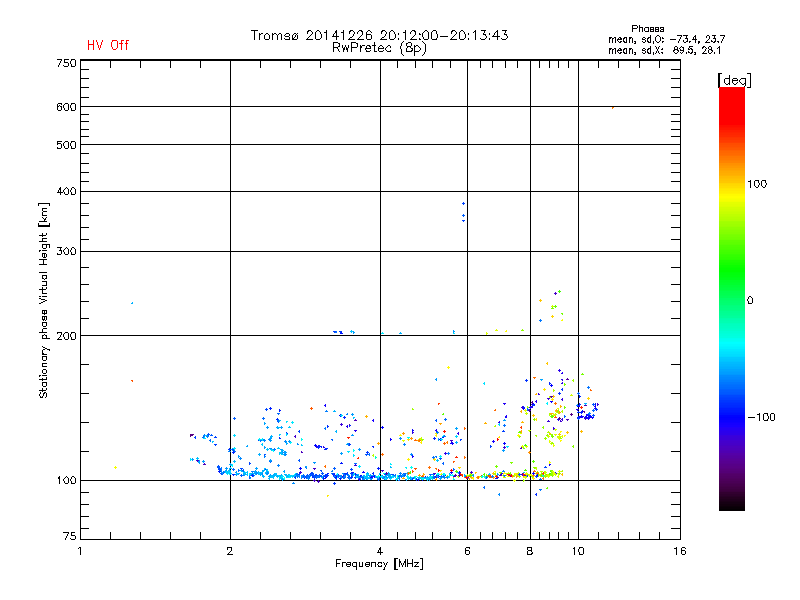Screen dimensions: 800x600
Task: Click the plot title 'Tromsø 20141226 20:12:00-20:13:43'
Action: [x=379, y=35]
